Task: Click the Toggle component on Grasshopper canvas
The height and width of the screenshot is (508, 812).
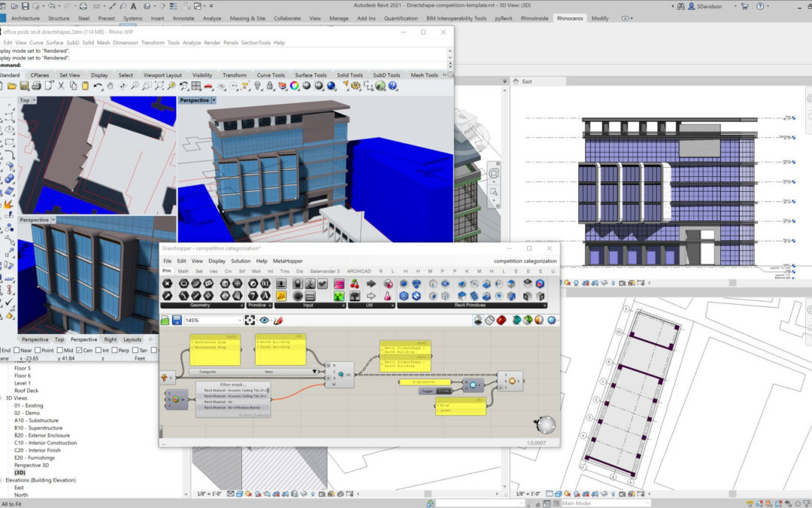Action: click(x=435, y=391)
